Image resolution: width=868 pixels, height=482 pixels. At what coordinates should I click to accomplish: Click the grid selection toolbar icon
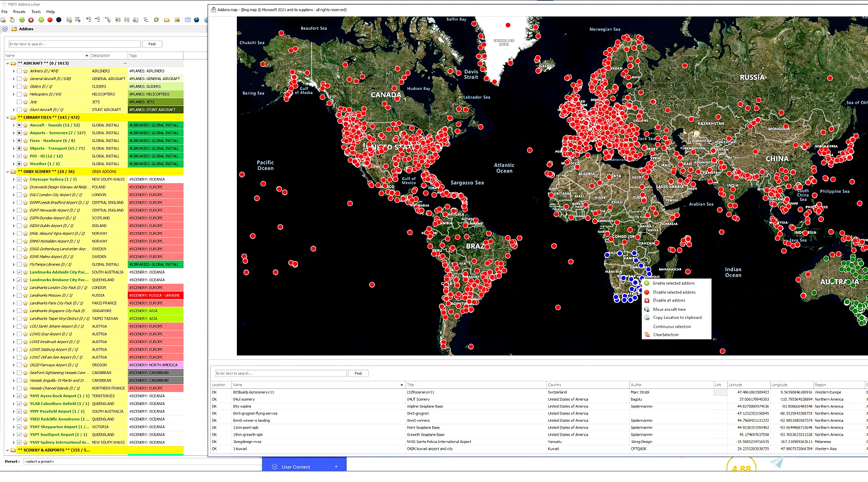coord(78,20)
